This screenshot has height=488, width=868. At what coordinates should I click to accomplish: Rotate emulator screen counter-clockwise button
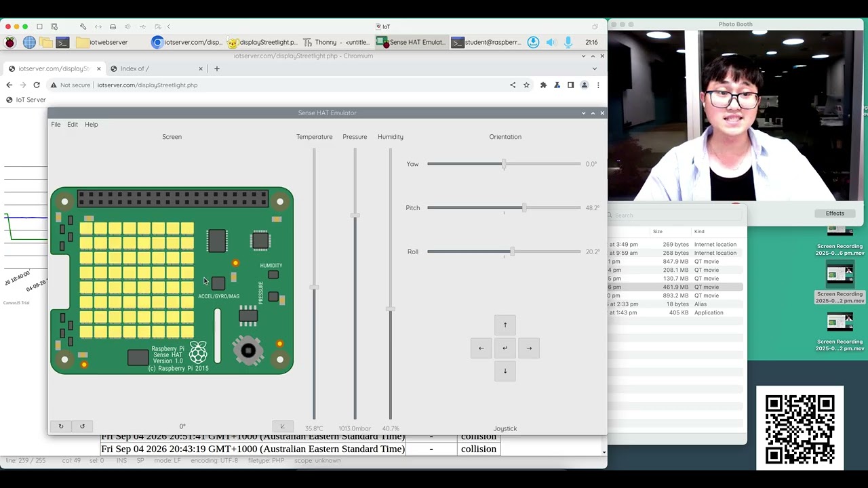(x=82, y=426)
